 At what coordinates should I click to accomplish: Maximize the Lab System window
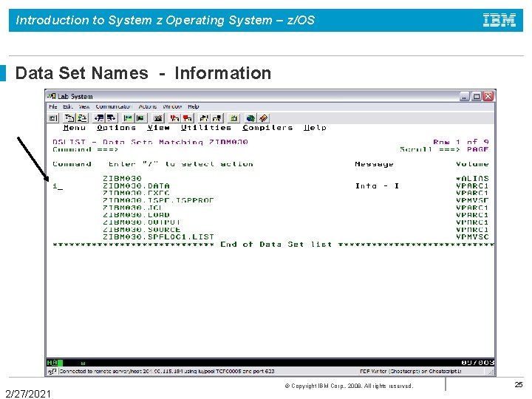477,96
